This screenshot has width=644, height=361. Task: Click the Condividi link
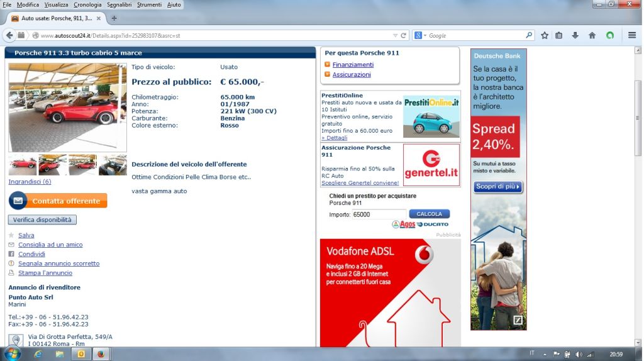coord(31,254)
